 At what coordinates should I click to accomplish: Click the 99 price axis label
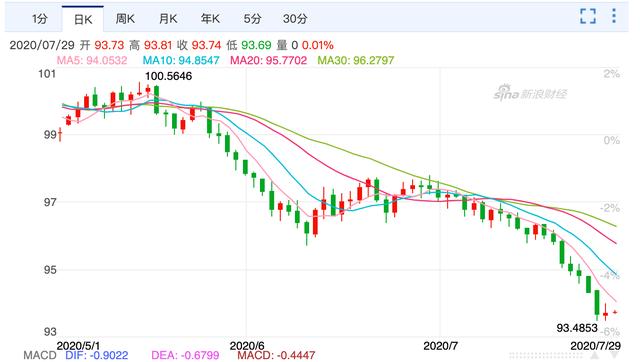tap(50, 135)
